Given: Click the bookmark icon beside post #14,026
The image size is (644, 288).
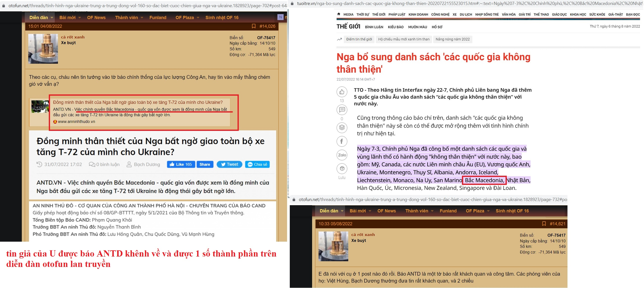Looking at the screenshot, I should (253, 26).
